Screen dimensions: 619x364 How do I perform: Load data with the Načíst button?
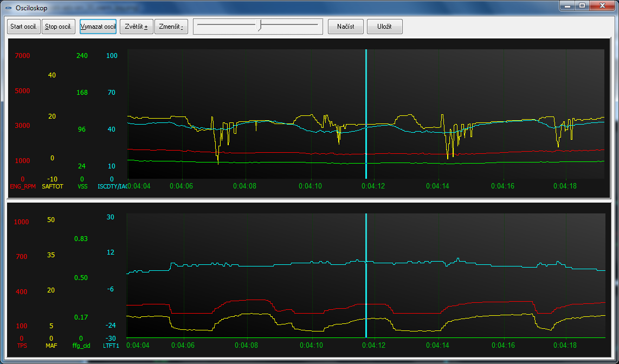point(345,27)
